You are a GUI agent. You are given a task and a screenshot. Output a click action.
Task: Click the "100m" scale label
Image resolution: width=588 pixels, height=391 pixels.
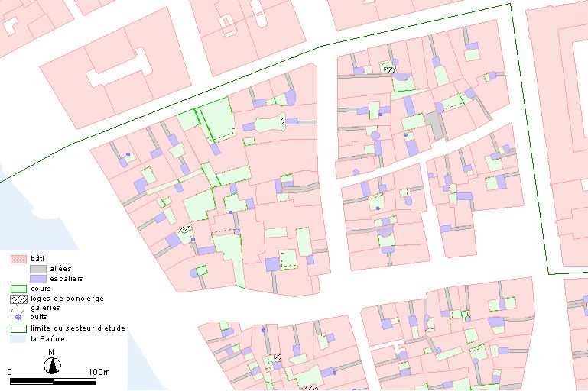(x=99, y=372)
